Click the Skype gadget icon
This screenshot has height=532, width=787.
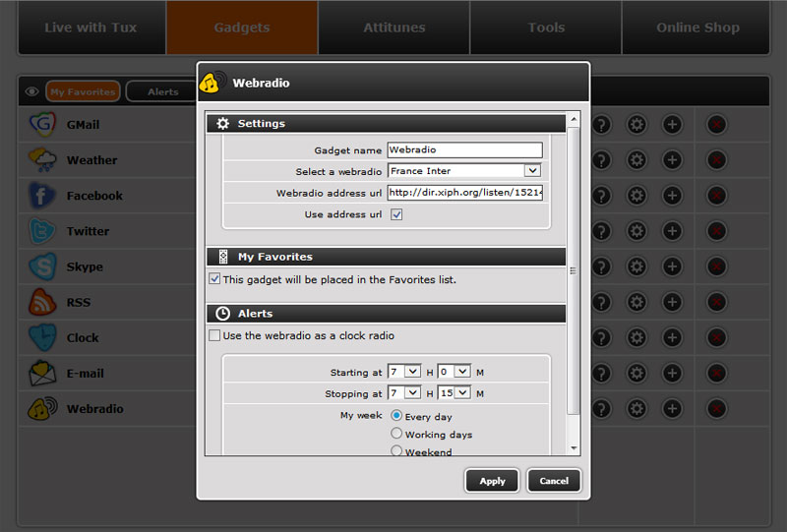[x=42, y=266]
